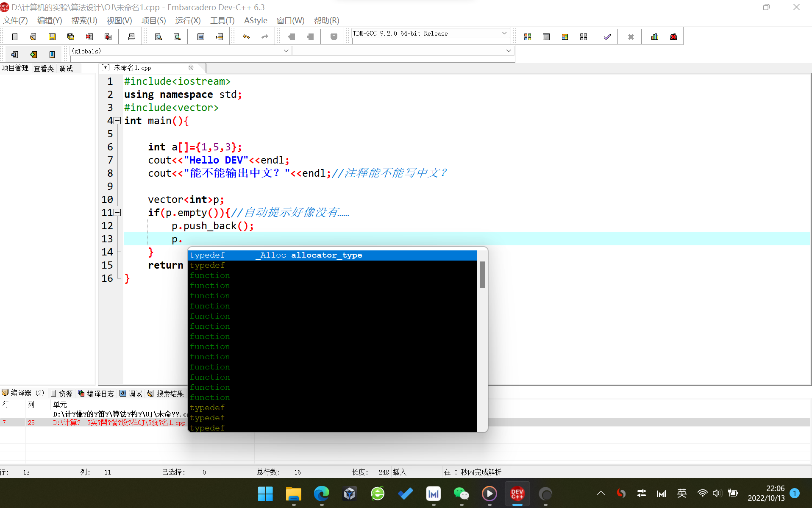812x508 pixels.
Task: Select the allocator_type autocomplete suggestion
Action: point(332,255)
